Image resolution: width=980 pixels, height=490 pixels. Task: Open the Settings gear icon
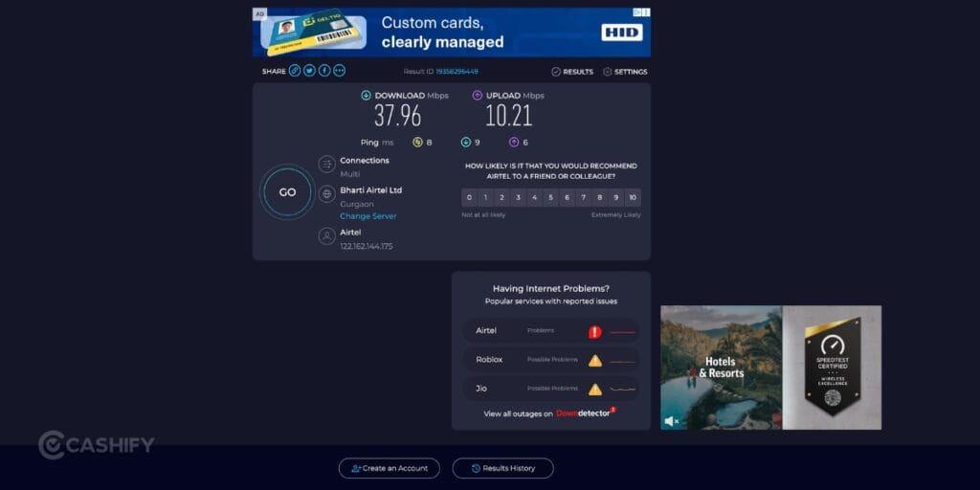click(607, 72)
